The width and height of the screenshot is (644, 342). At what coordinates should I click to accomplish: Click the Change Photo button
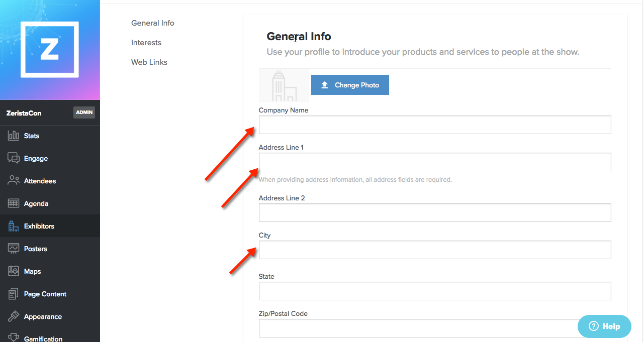(x=350, y=85)
